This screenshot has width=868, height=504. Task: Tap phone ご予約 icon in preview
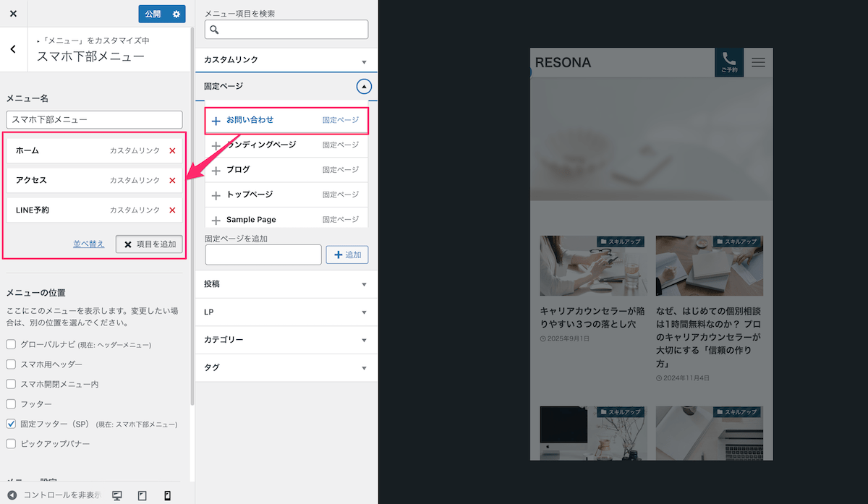tap(729, 62)
